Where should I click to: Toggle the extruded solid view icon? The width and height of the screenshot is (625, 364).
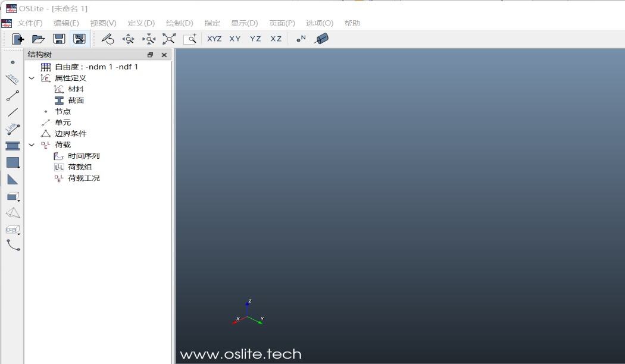pos(321,39)
